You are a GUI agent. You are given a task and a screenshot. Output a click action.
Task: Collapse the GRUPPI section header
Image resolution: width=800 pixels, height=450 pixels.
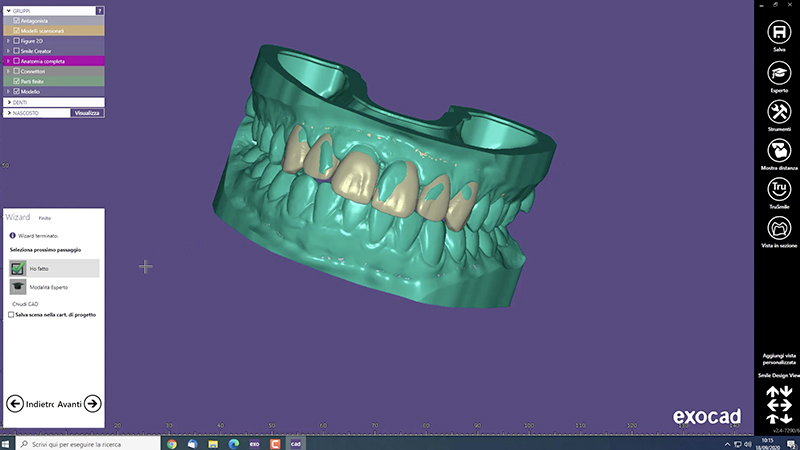click(9, 9)
